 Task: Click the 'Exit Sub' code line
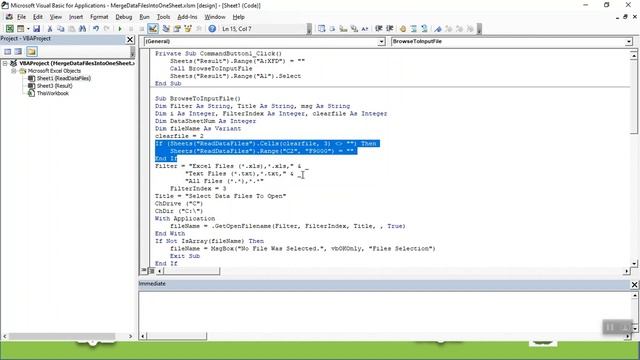point(185,256)
